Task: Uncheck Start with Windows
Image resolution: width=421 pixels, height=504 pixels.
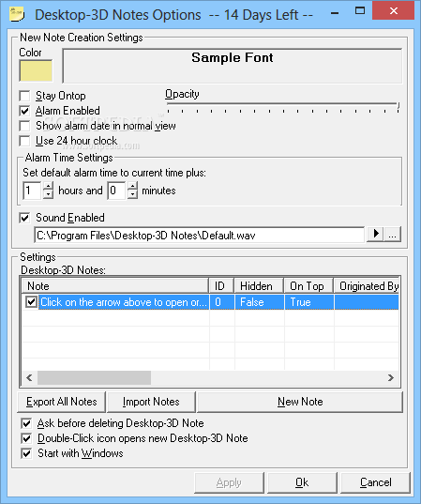Action: click(26, 453)
